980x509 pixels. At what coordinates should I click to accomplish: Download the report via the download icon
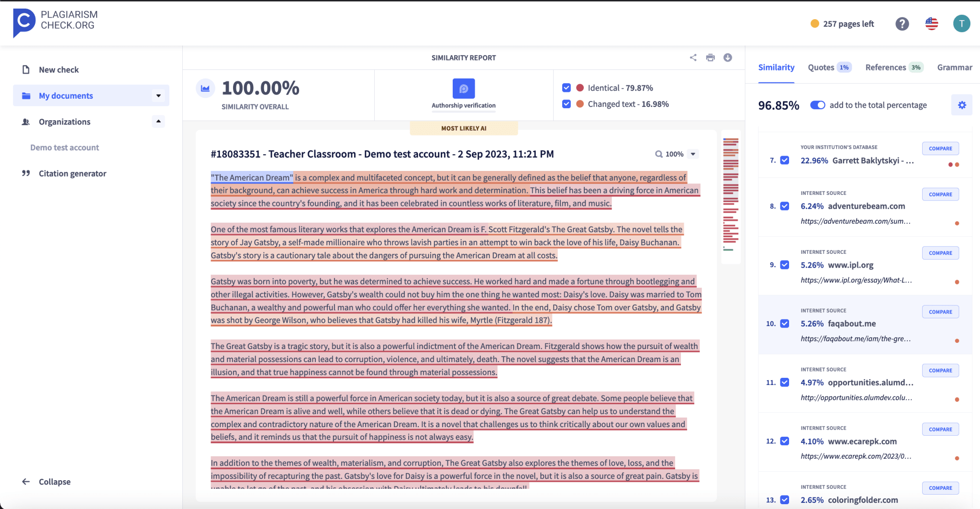pos(728,57)
